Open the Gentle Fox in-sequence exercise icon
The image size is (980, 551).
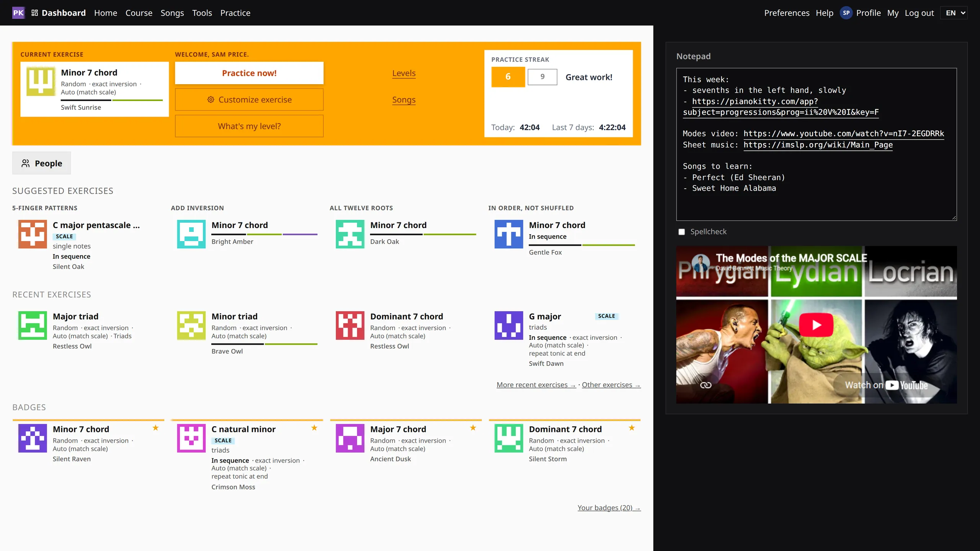[x=508, y=234]
